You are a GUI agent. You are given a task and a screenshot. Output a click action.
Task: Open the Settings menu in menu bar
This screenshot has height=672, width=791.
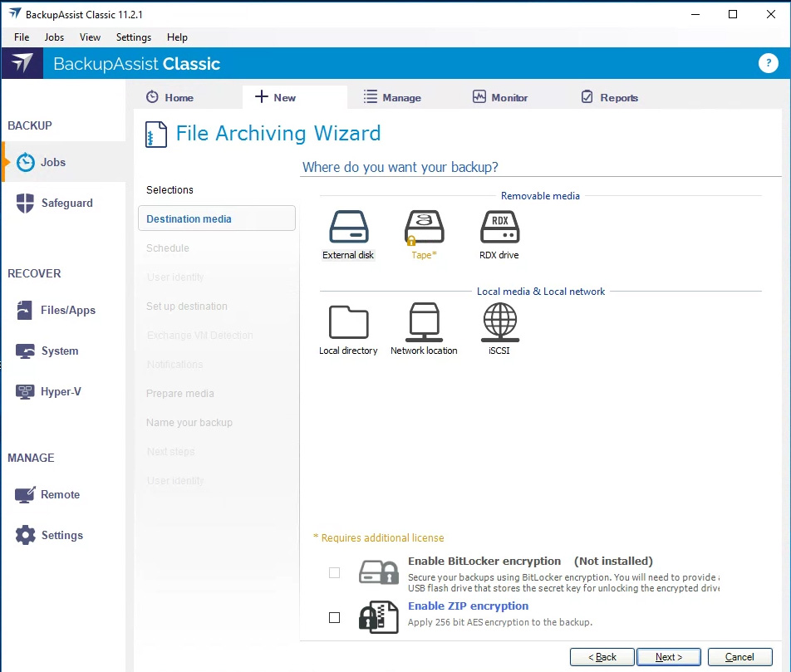[x=133, y=37]
